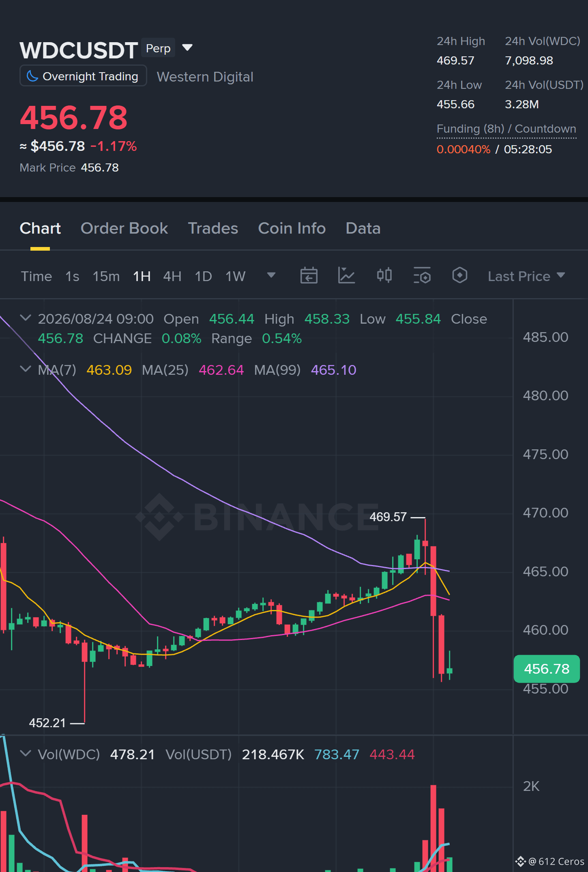
Task: Expand more time intervals dropdown arrow
Action: (271, 275)
